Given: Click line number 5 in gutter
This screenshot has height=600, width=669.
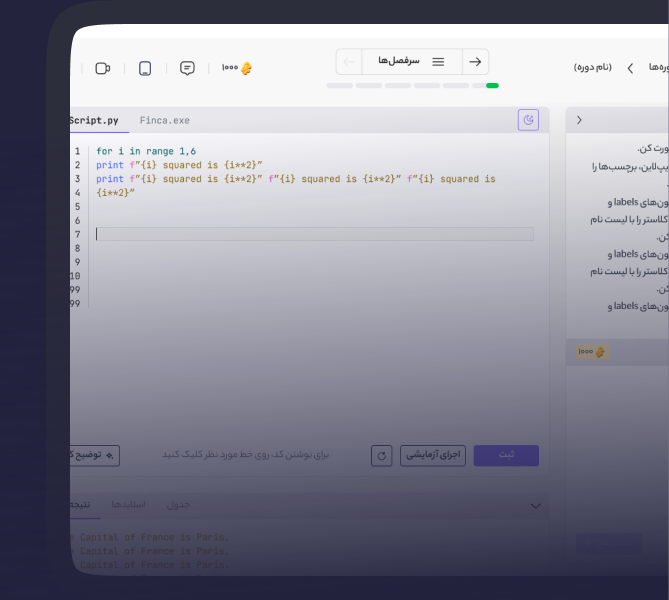Looking at the screenshot, I should pos(78,207).
